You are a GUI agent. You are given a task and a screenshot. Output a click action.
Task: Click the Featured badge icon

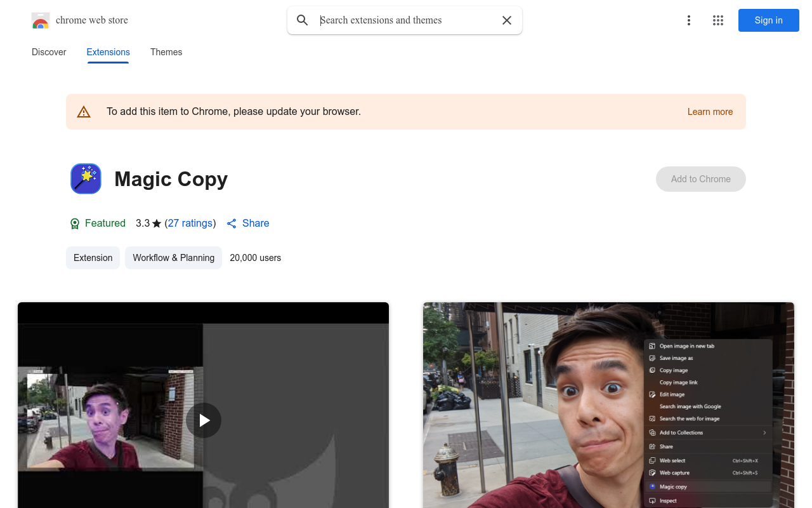(75, 224)
